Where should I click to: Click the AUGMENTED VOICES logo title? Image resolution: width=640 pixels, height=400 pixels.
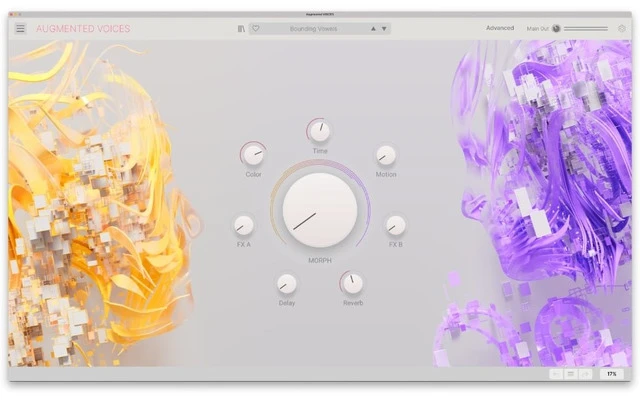(x=83, y=29)
